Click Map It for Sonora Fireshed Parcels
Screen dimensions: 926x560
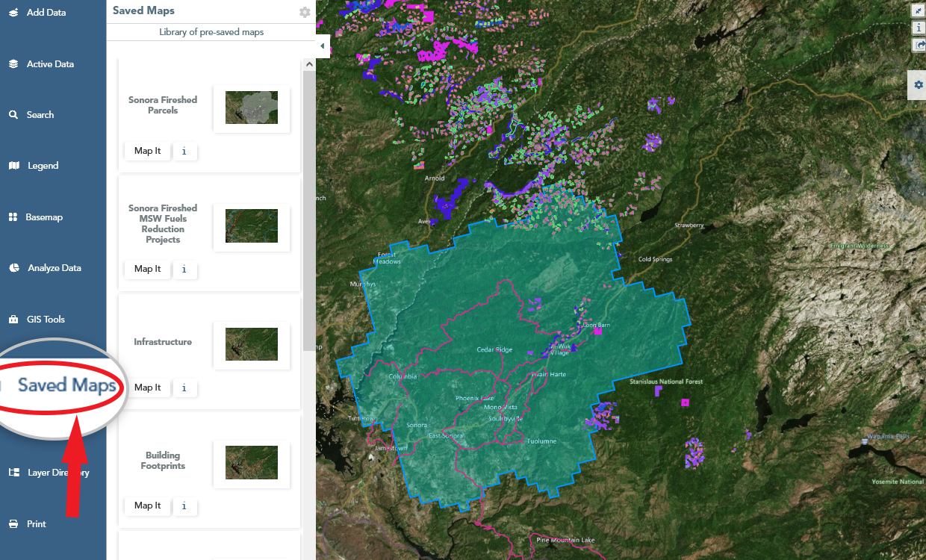pyautogui.click(x=147, y=151)
